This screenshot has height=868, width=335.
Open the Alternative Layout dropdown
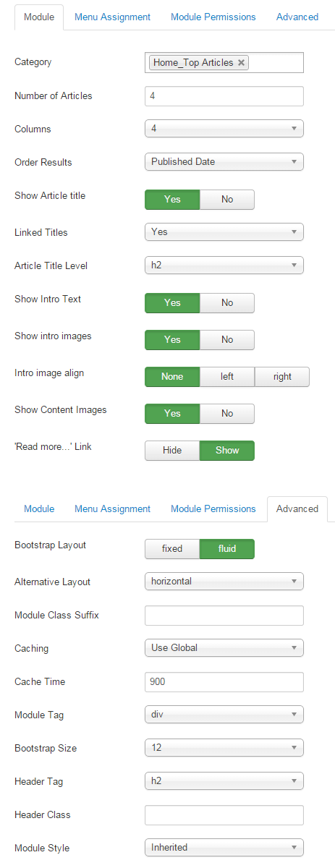coord(224,581)
